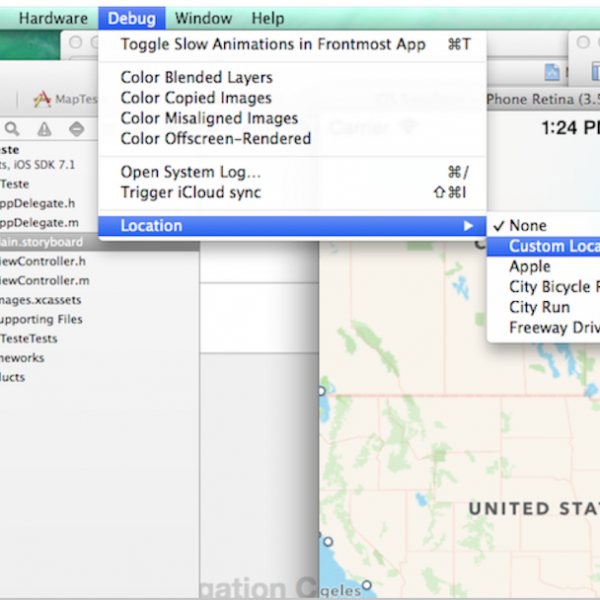Select None in the Location submenu

(x=543, y=226)
